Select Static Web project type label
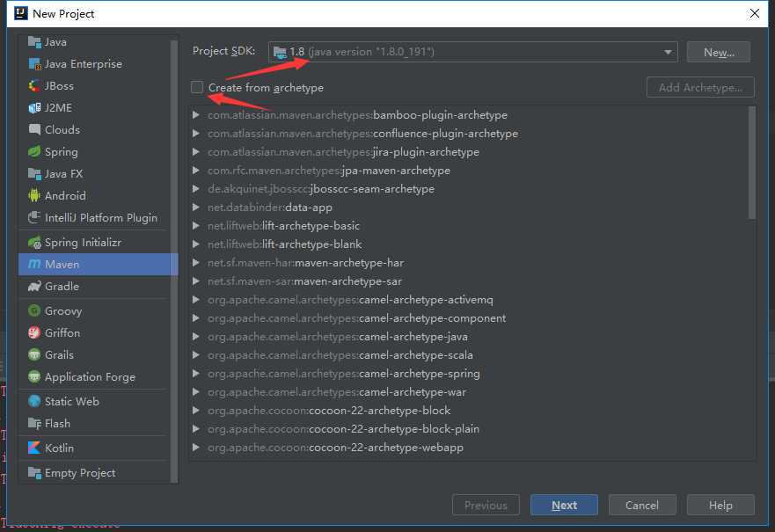The height and width of the screenshot is (532, 775). (71, 401)
